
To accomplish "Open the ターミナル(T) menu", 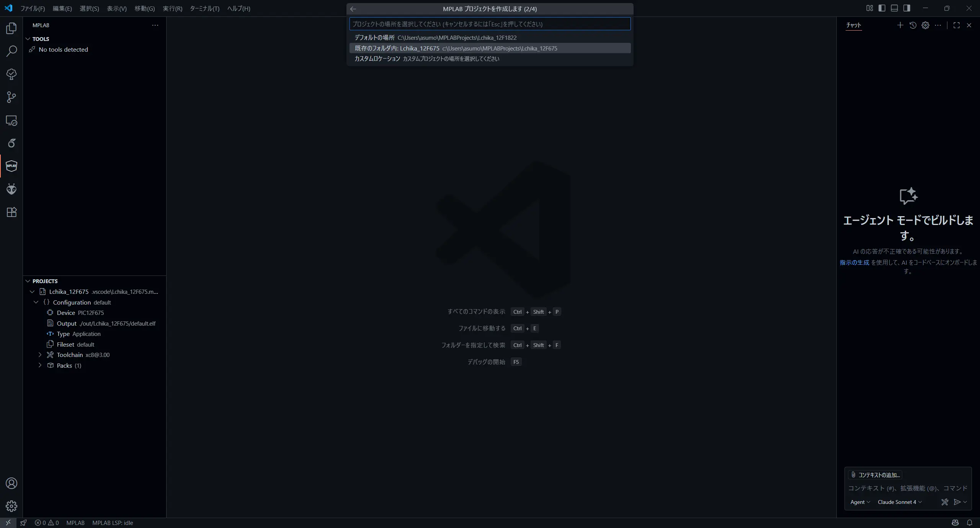I will click(x=204, y=8).
